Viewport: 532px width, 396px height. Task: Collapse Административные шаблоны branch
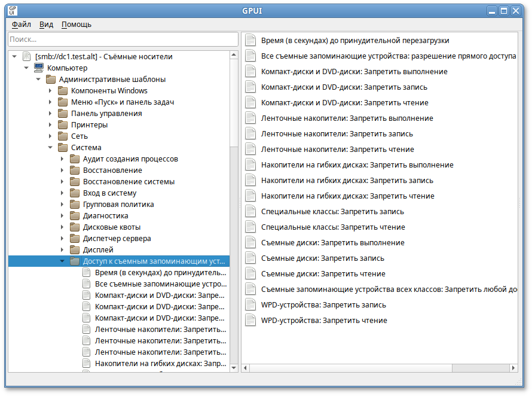pyautogui.click(x=38, y=80)
